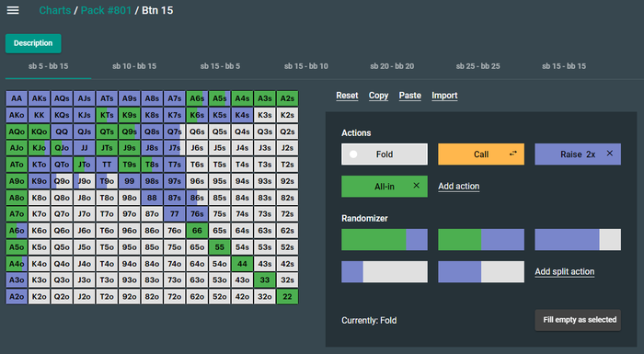The width and height of the screenshot is (644, 354).
Task: Open the sb 15 - bb 15 tab
Action: click(564, 66)
